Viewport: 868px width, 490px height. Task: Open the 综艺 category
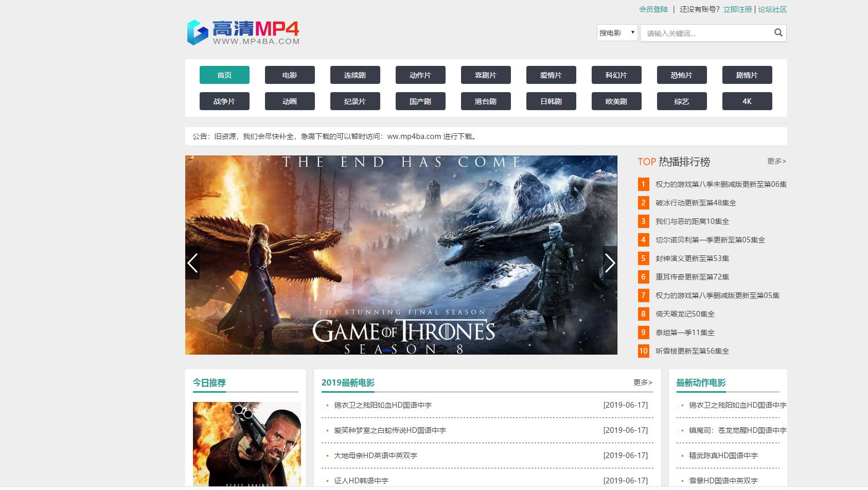click(x=682, y=101)
